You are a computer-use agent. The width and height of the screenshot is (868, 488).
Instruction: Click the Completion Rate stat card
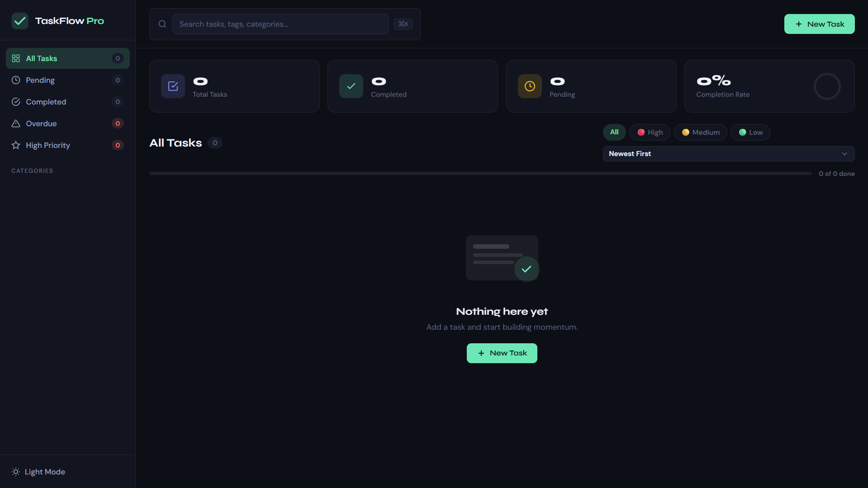[x=769, y=86]
